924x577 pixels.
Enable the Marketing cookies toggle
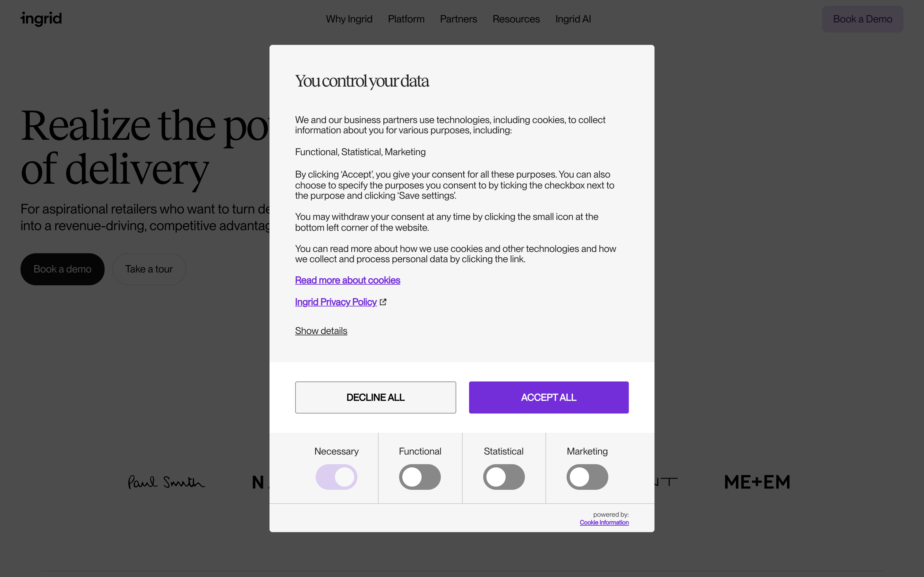click(587, 477)
